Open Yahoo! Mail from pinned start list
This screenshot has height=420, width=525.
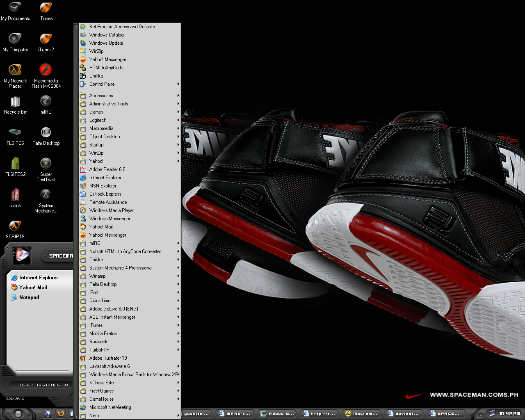tap(29, 288)
